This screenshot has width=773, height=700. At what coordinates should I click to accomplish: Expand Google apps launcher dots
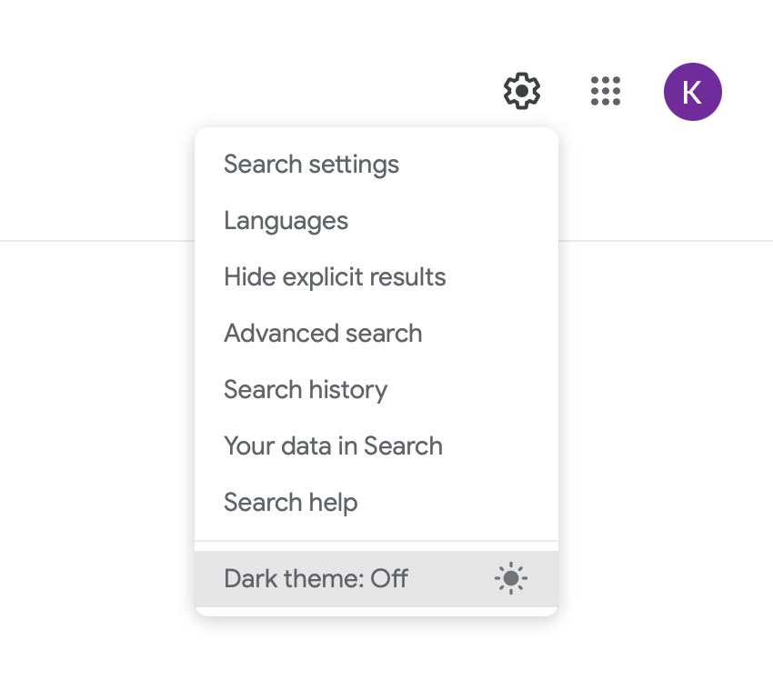point(606,91)
